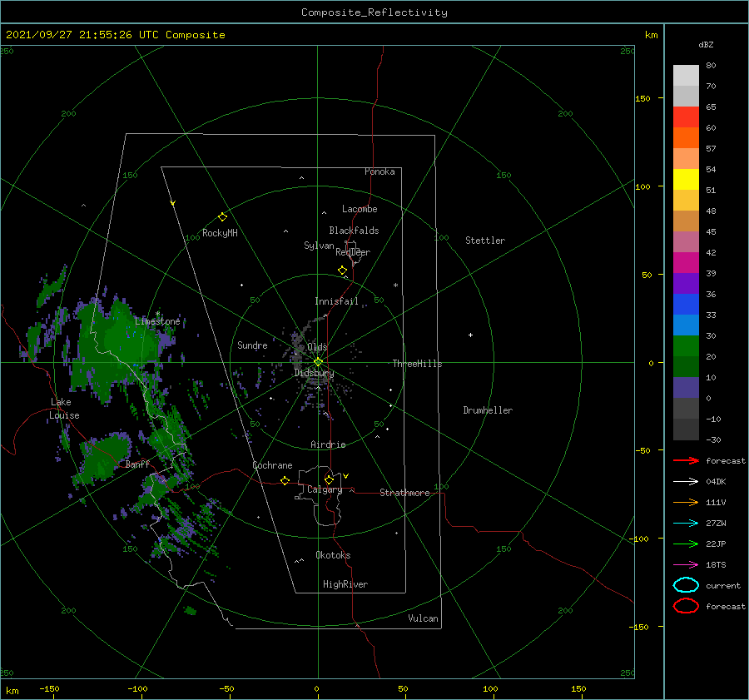The width and height of the screenshot is (749, 700).
Task: Click the Strathmore town label
Action: point(404,493)
